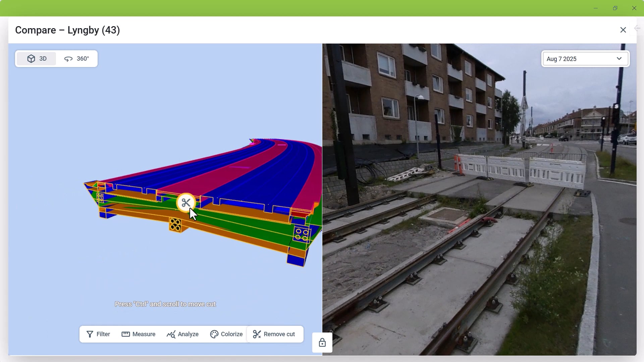This screenshot has height=362, width=644.
Task: Restore down the application window
Action: click(615, 8)
